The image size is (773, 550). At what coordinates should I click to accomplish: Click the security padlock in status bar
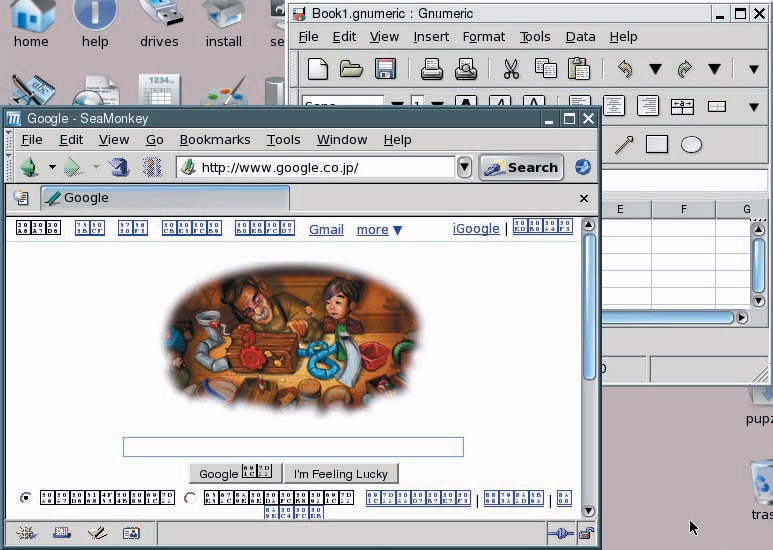click(x=587, y=533)
